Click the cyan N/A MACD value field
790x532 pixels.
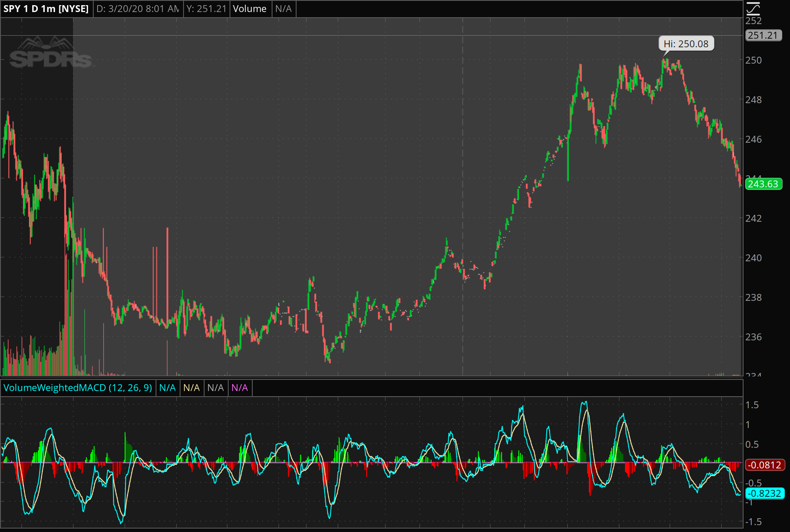pyautogui.click(x=167, y=388)
